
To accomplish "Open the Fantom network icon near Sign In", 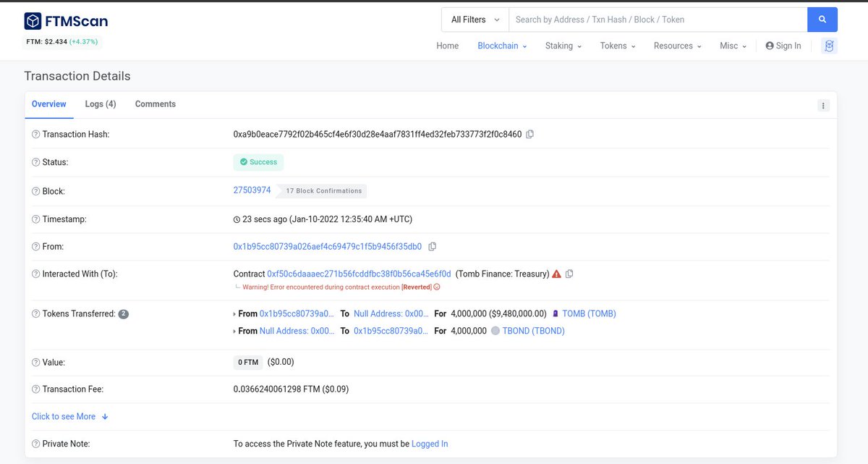I will [x=829, y=46].
